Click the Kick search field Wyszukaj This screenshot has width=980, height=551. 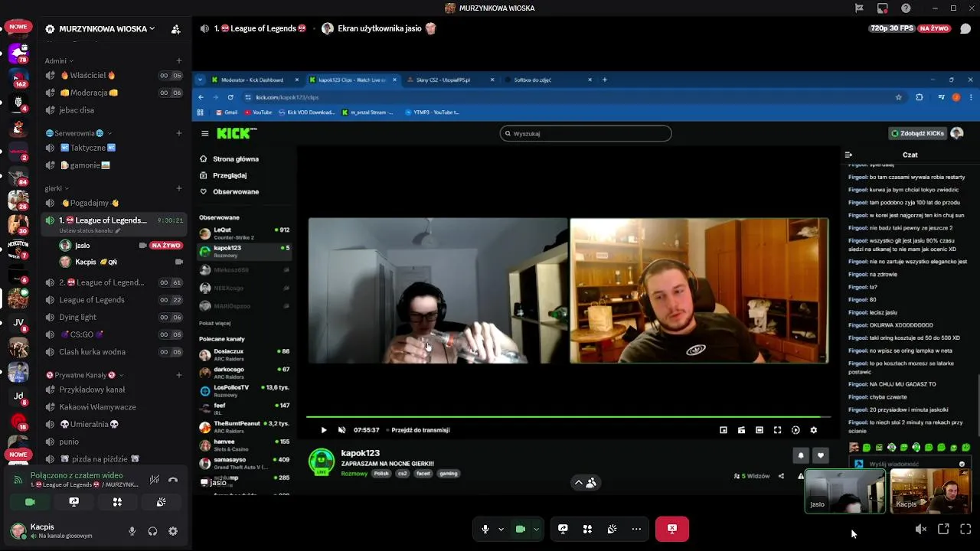tap(586, 133)
